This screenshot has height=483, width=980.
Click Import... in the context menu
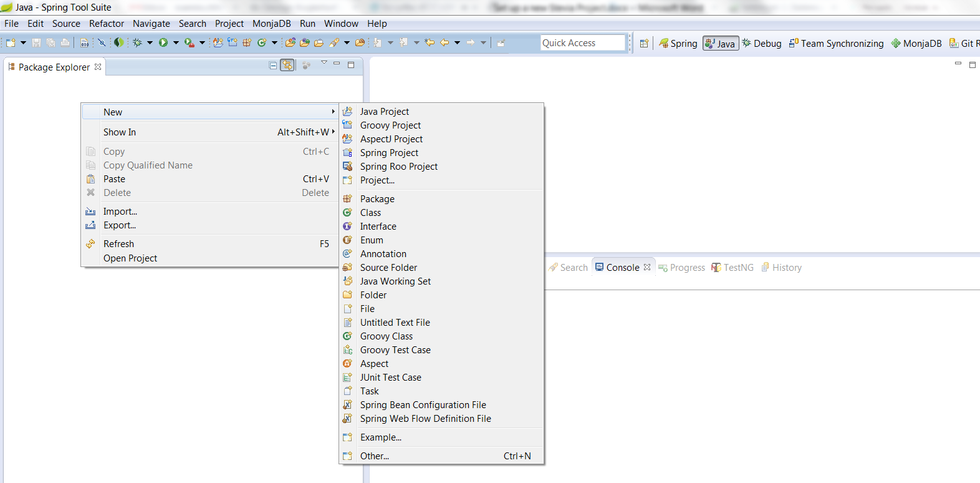click(x=209, y=211)
